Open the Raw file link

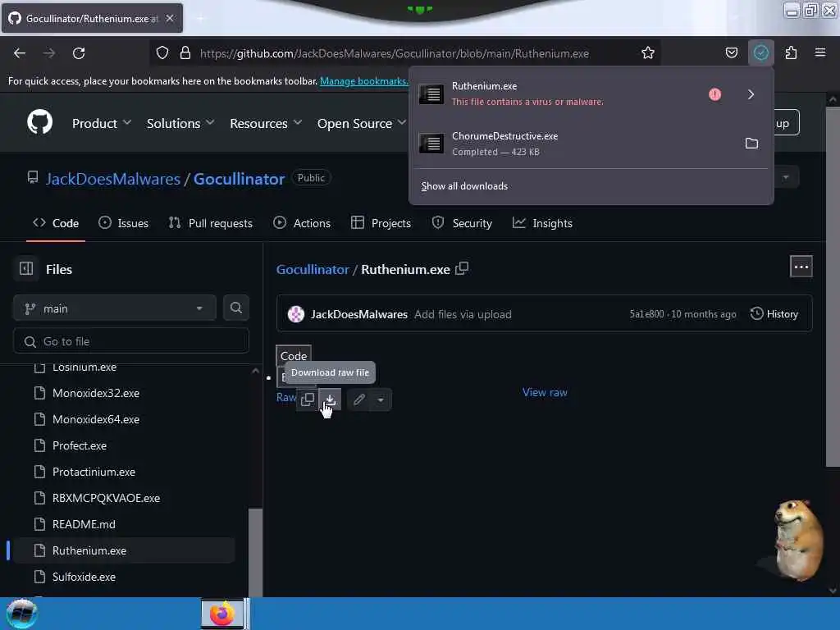tap(286, 398)
